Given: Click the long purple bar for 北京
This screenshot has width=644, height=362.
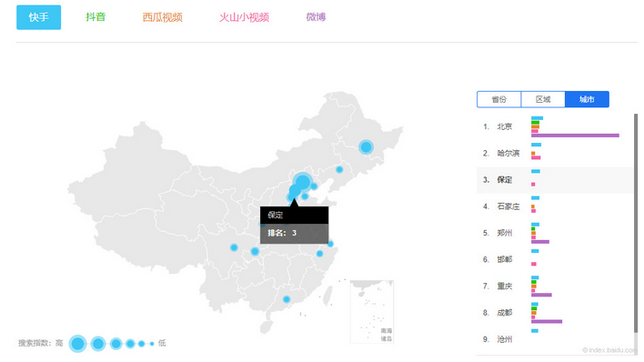Looking at the screenshot, I should click(575, 136).
